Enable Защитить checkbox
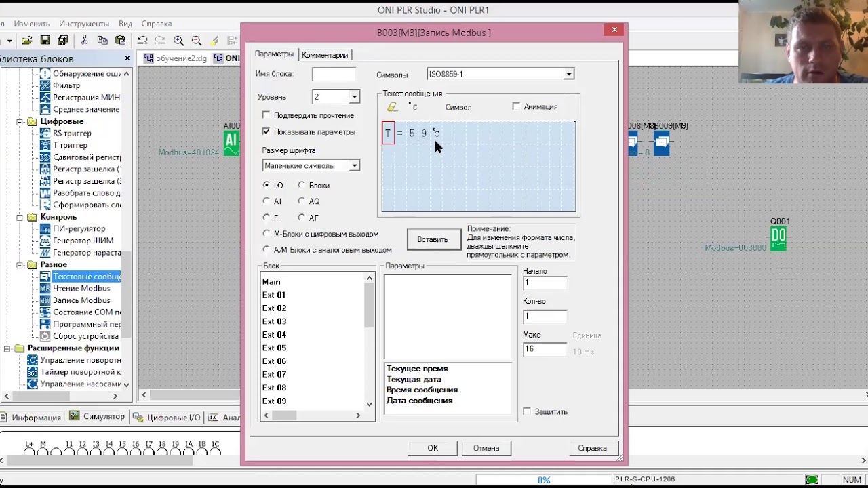The height and width of the screenshot is (488, 868). (528, 411)
